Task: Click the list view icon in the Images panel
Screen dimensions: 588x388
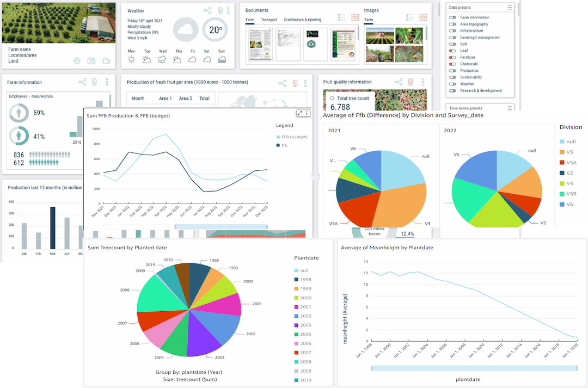Action: coord(409,16)
